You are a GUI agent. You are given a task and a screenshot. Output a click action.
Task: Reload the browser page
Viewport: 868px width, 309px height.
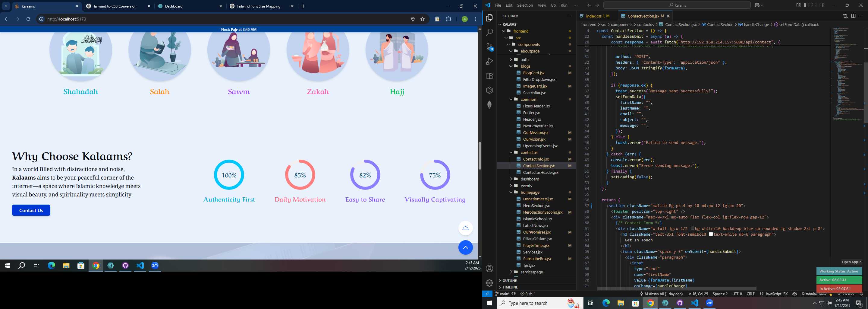pos(28,19)
